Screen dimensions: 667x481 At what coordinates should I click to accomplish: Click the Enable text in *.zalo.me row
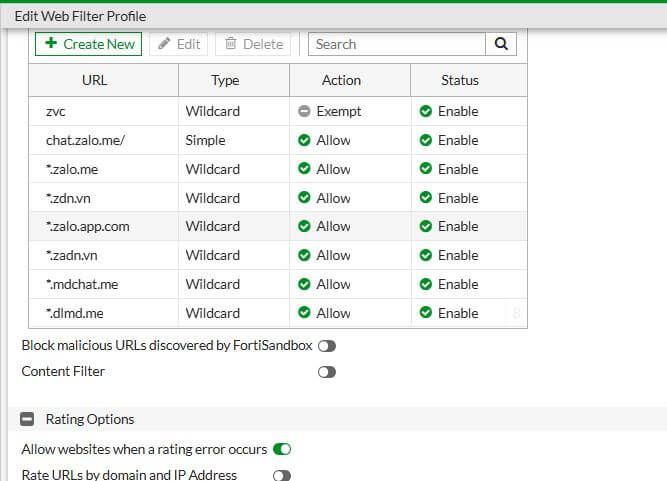[458, 169]
